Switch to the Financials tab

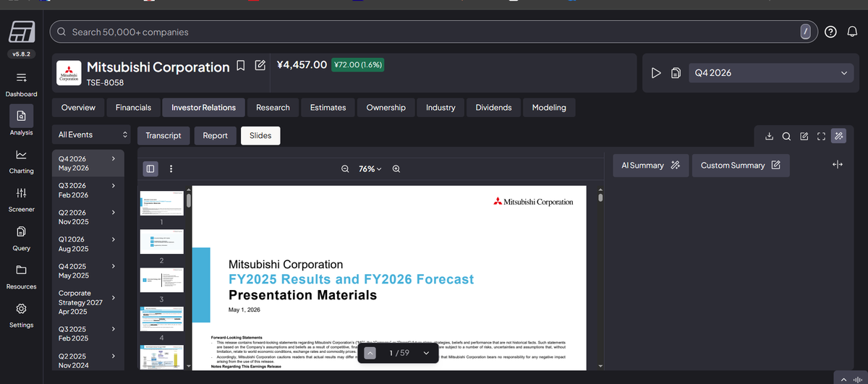pos(133,108)
